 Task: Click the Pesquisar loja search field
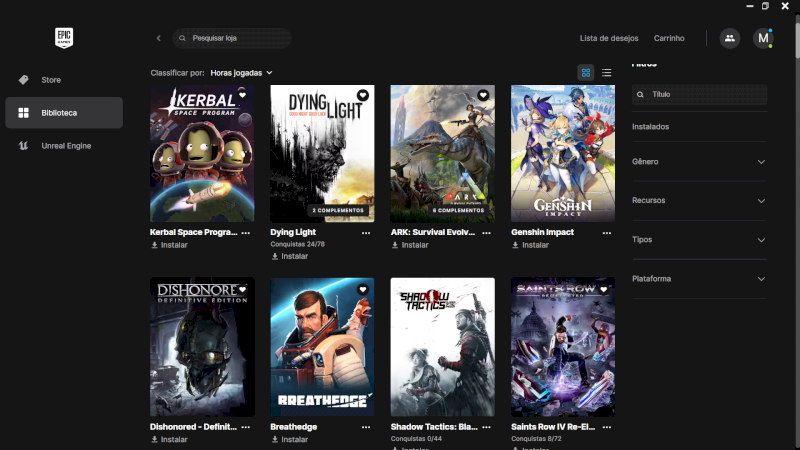tap(232, 38)
